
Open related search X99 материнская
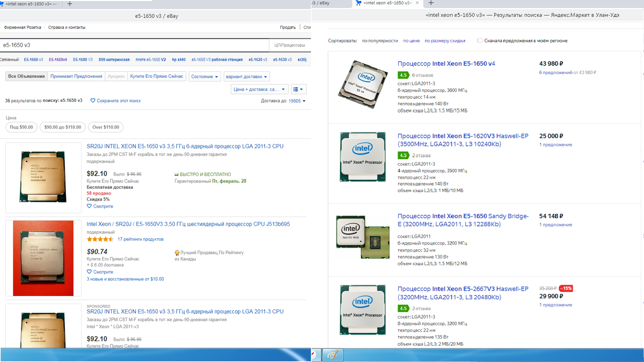(114, 60)
